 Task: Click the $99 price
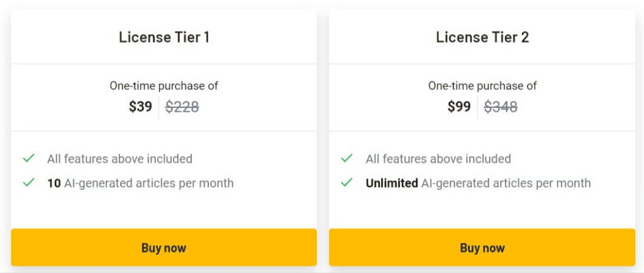[459, 107]
